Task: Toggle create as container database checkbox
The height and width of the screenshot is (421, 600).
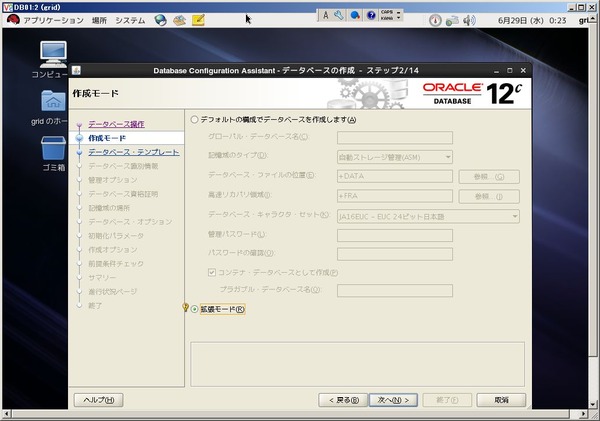Action: pos(212,272)
